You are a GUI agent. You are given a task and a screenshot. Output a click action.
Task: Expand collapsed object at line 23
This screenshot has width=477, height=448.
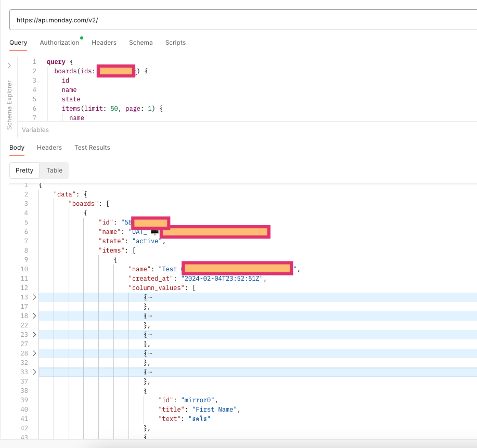[x=34, y=335]
